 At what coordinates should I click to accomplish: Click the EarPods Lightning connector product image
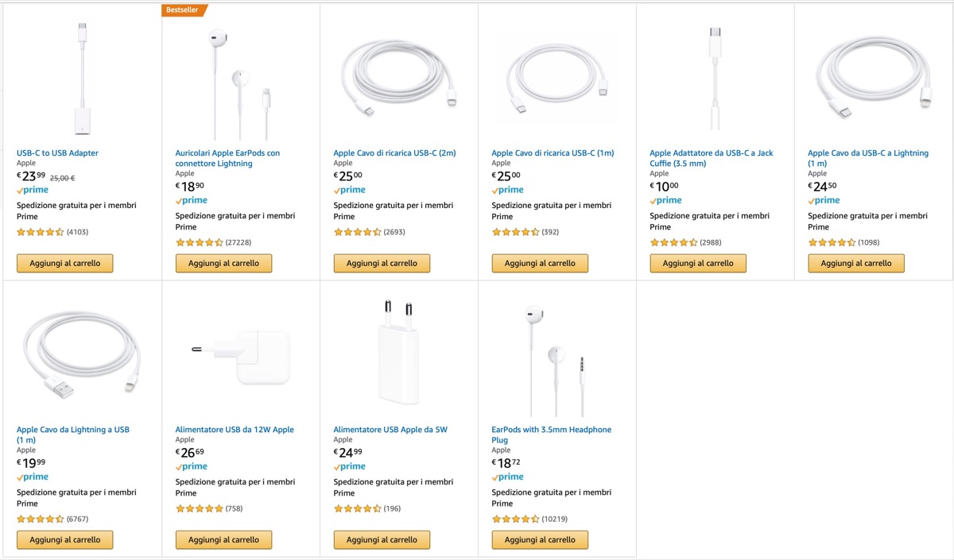239,83
